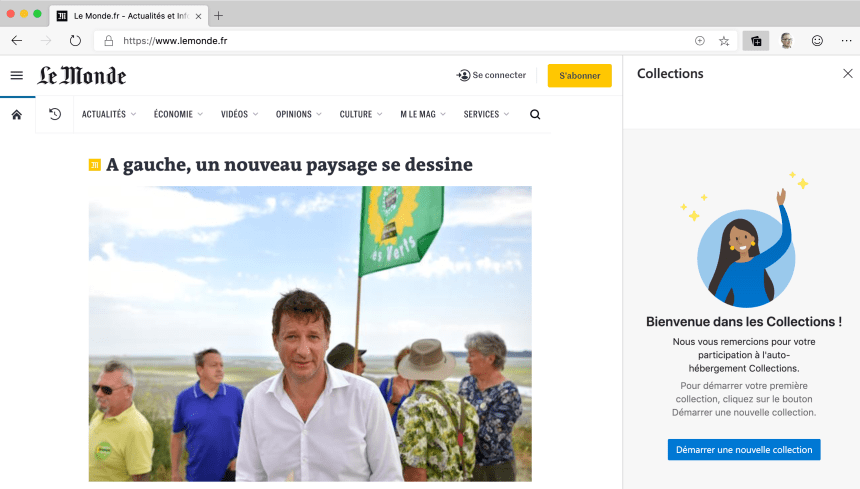Image resolution: width=860 pixels, height=489 pixels.
Task: Click the welcome illustration in Collections
Action: click(x=745, y=240)
